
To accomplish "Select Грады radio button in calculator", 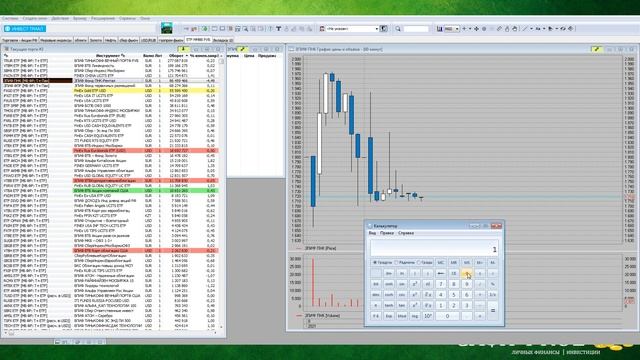I will point(425,262).
